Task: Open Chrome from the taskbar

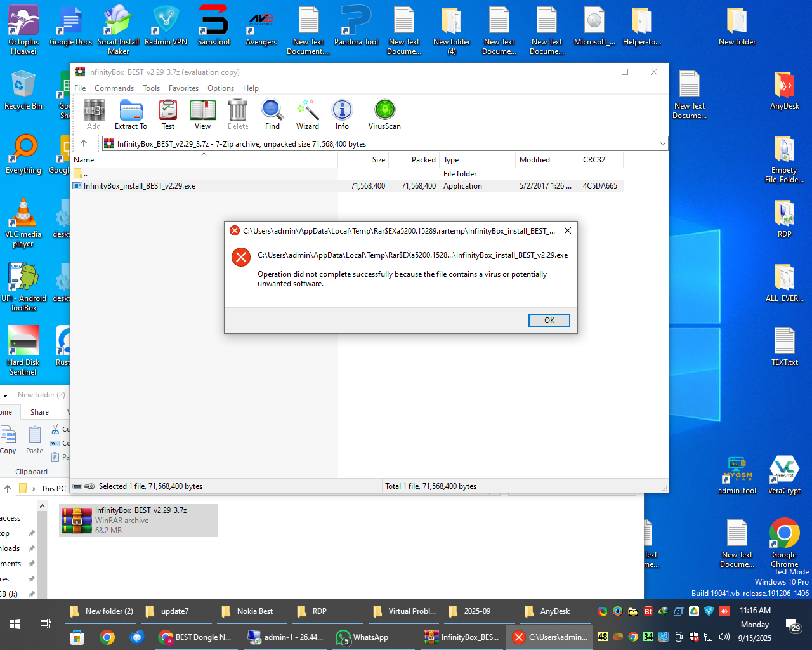Action: click(x=107, y=637)
